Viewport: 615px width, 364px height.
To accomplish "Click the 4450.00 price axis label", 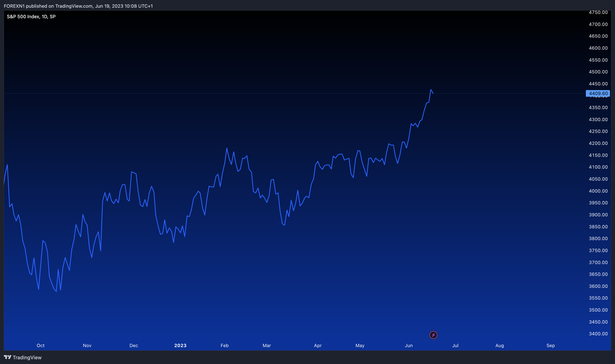I will point(598,84).
